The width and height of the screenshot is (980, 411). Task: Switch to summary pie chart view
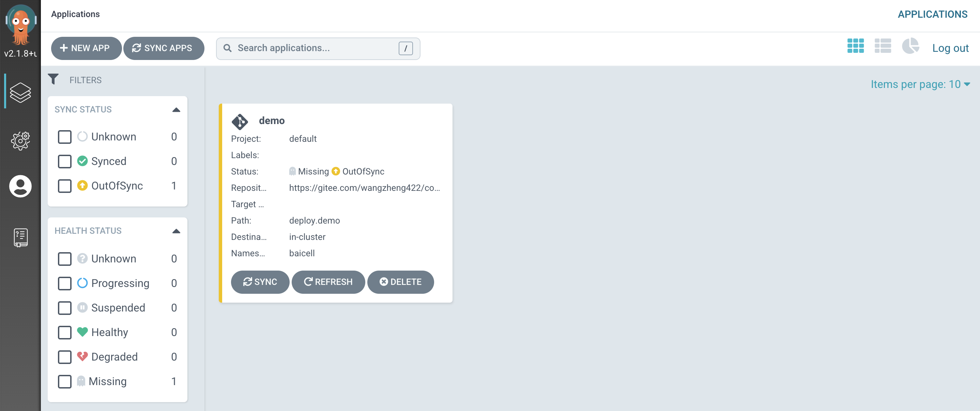[910, 46]
